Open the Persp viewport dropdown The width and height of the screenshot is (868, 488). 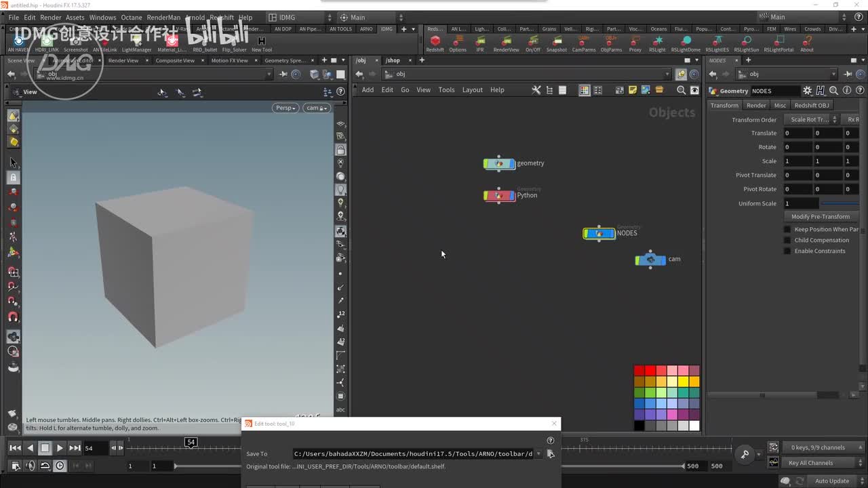pyautogui.click(x=285, y=108)
